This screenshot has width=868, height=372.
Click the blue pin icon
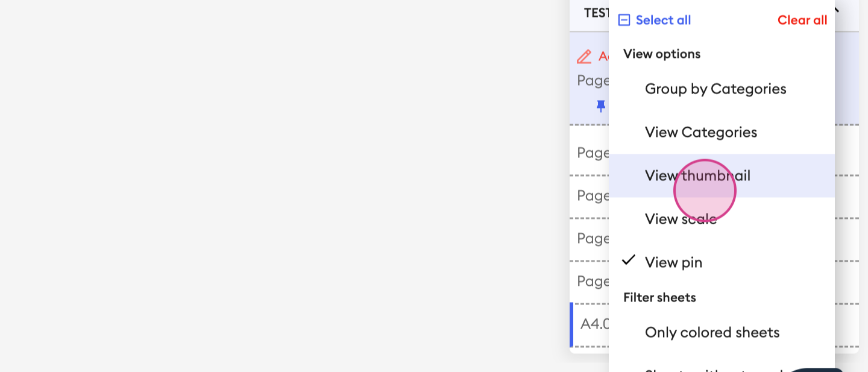coord(601,106)
